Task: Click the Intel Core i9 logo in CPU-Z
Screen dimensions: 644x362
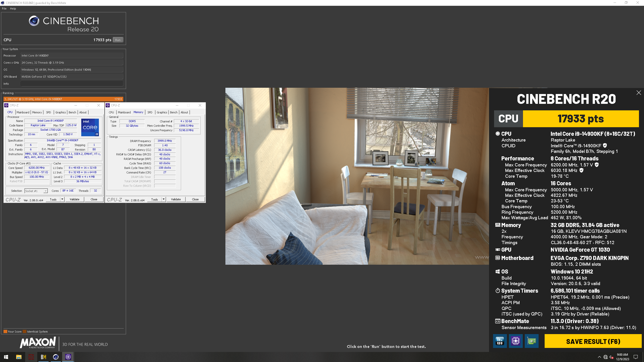Action: tap(90, 127)
